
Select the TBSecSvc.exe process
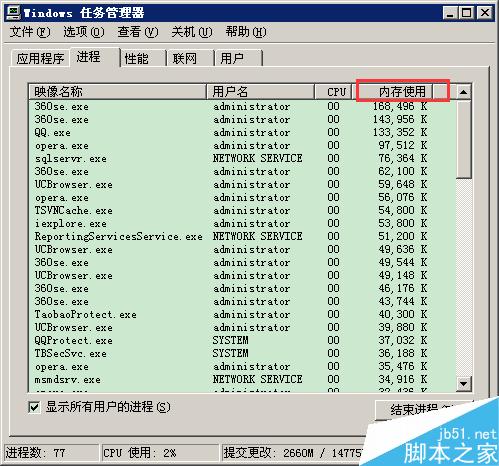point(242,353)
